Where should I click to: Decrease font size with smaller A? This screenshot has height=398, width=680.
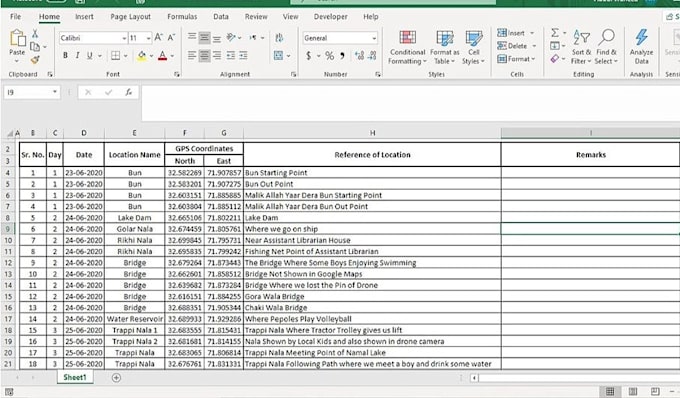pos(171,38)
